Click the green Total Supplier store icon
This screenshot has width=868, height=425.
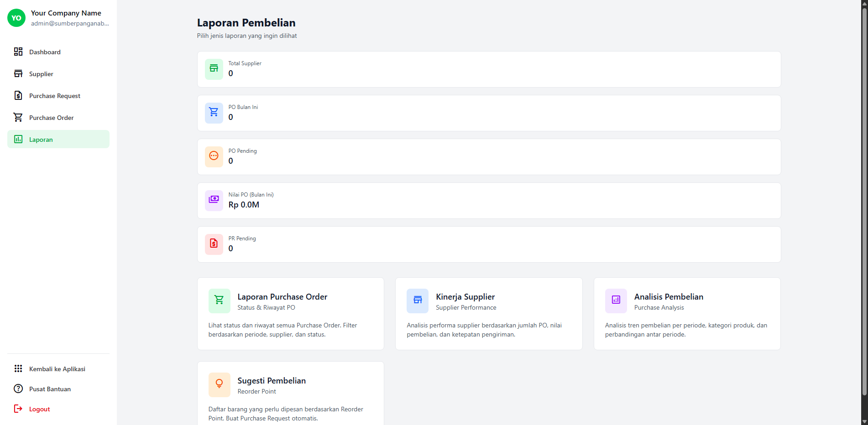coord(214,69)
